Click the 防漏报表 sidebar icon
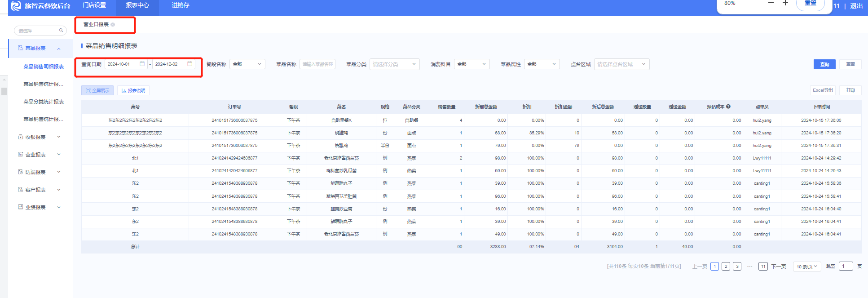 pyautogui.click(x=20, y=172)
